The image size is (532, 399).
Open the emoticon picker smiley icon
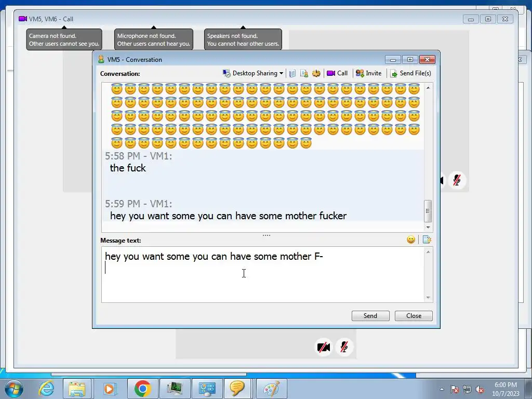coord(411,240)
